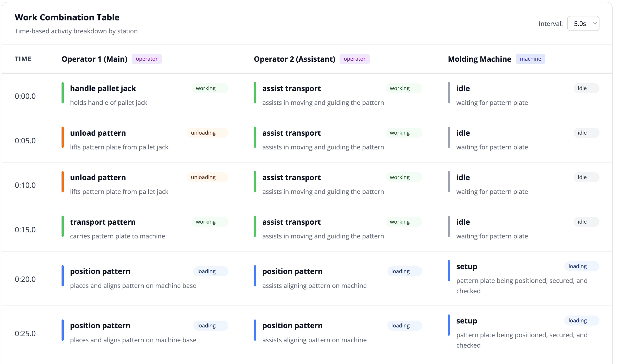Click the Operator 2 (Assistant) column header
Image resolution: width=617 pixels, height=364 pixels.
coord(294,59)
